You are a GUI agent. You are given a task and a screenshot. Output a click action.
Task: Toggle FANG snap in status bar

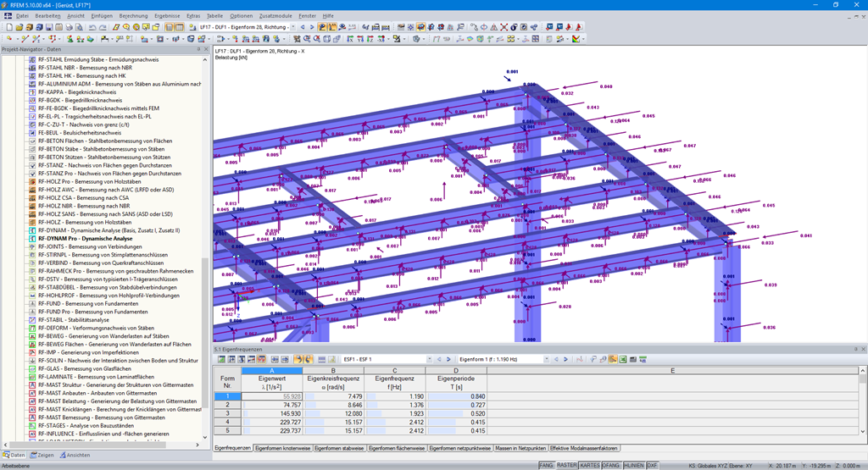pos(546,466)
